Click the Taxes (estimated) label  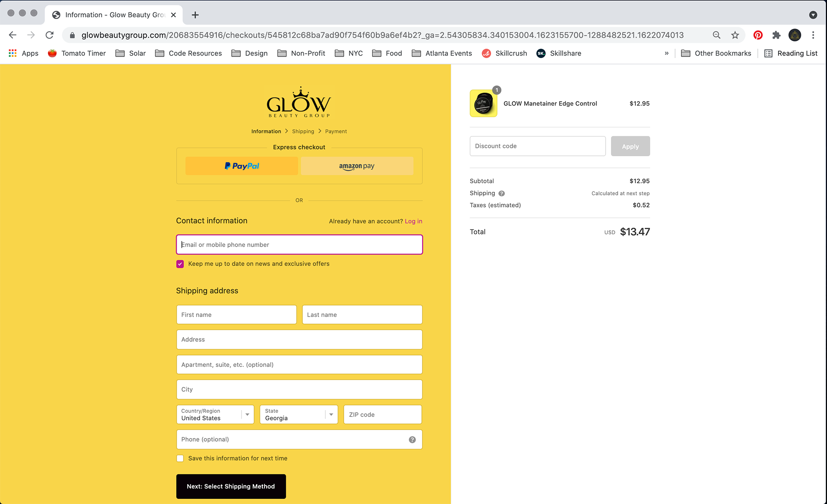pyautogui.click(x=495, y=205)
